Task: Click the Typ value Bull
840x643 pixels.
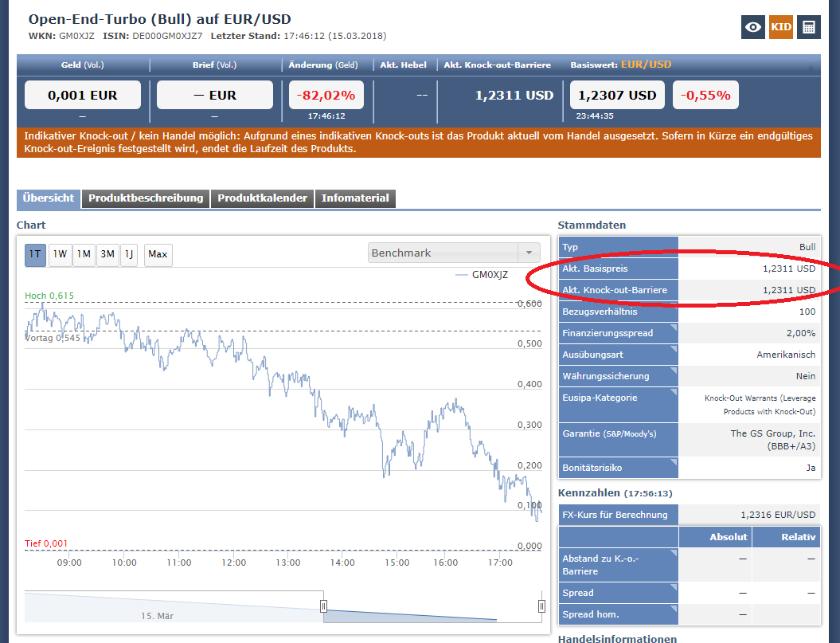Action: tap(807, 247)
